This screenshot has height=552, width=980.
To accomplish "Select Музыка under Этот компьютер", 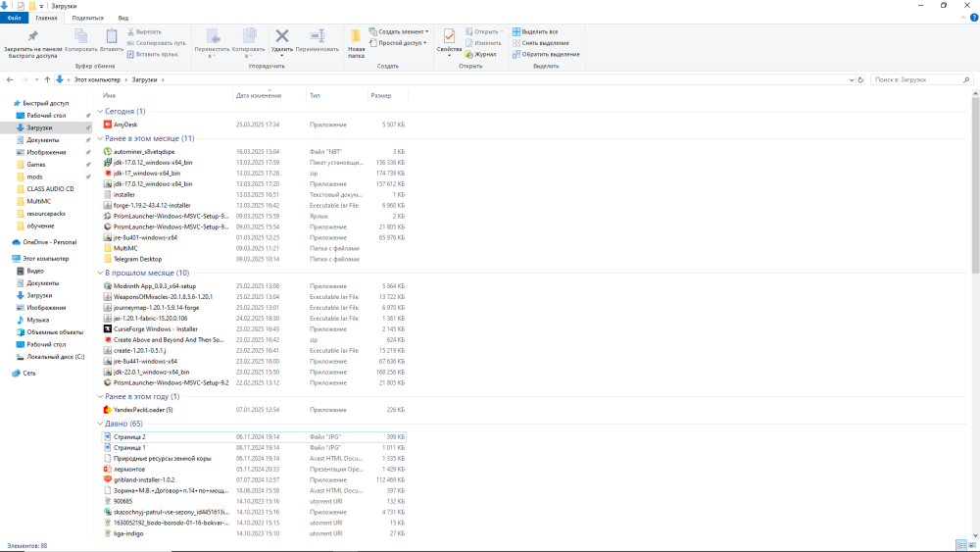I will point(37,320).
